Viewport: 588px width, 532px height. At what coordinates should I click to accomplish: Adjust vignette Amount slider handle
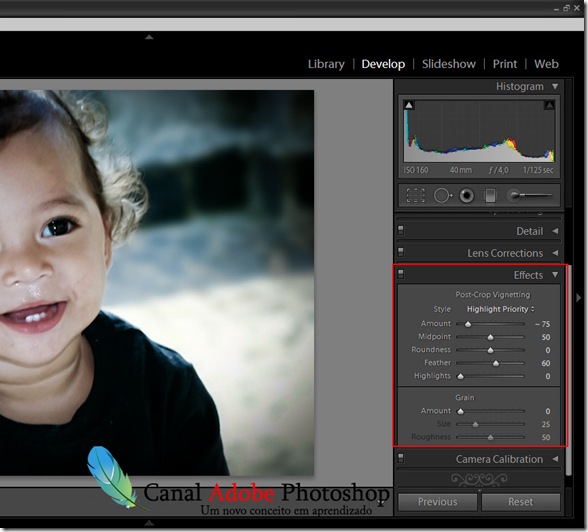tap(468, 324)
